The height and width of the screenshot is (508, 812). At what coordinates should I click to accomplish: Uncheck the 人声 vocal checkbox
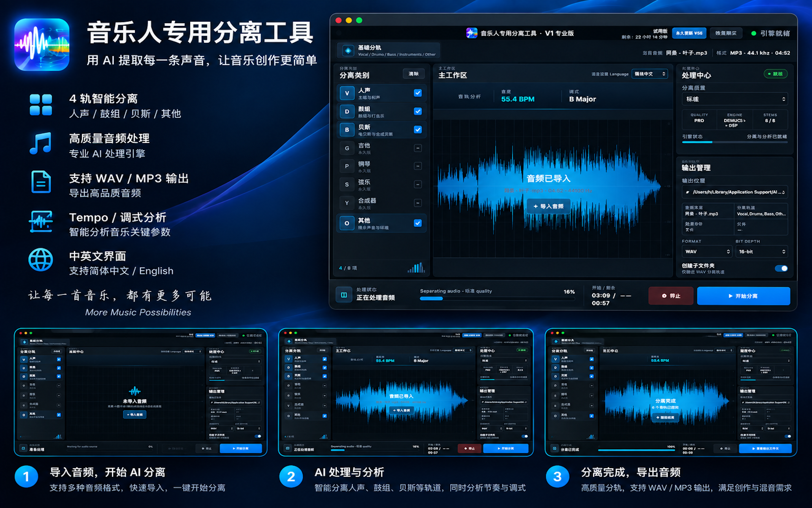pyautogui.click(x=418, y=93)
